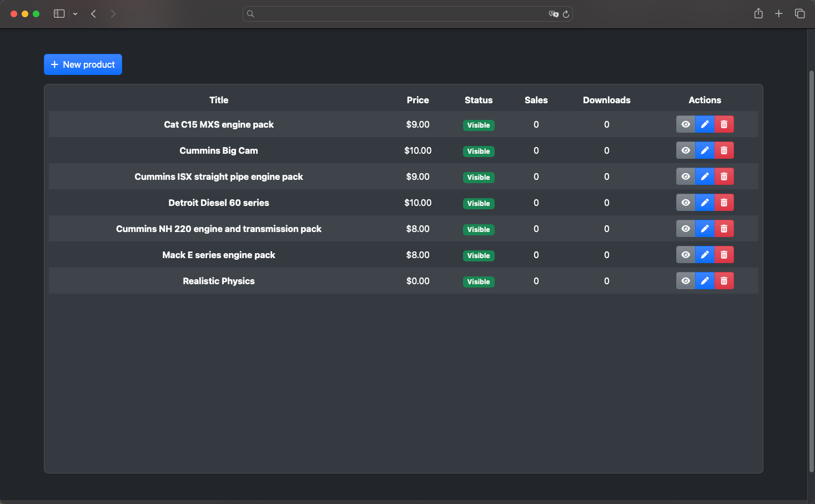Viewport: 815px width, 504px height.
Task: Click the $8.00 price of Cummins NH 220
Action: [x=417, y=229]
